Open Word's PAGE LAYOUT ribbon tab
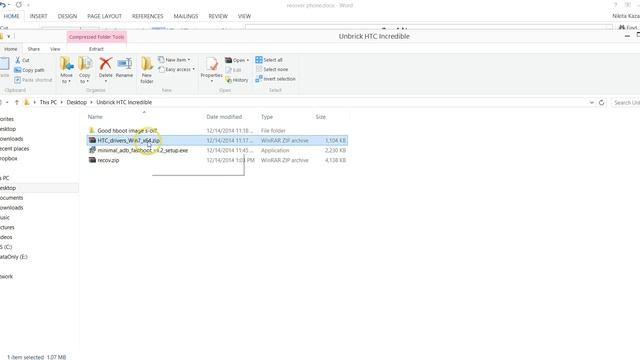 [x=104, y=16]
